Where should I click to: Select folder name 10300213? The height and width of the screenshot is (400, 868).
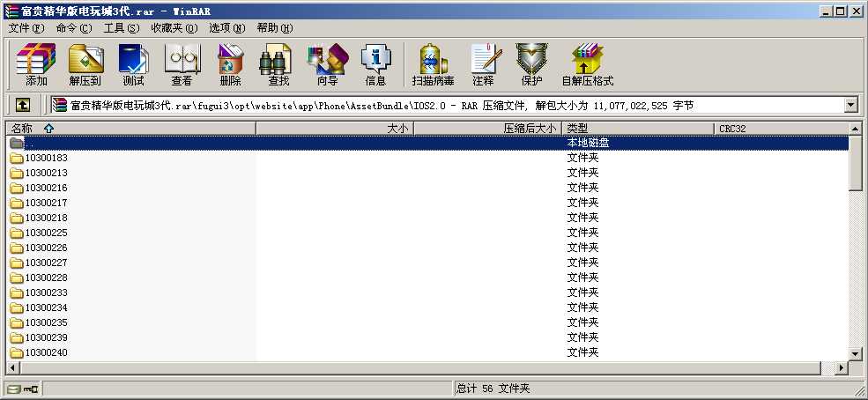(47, 174)
